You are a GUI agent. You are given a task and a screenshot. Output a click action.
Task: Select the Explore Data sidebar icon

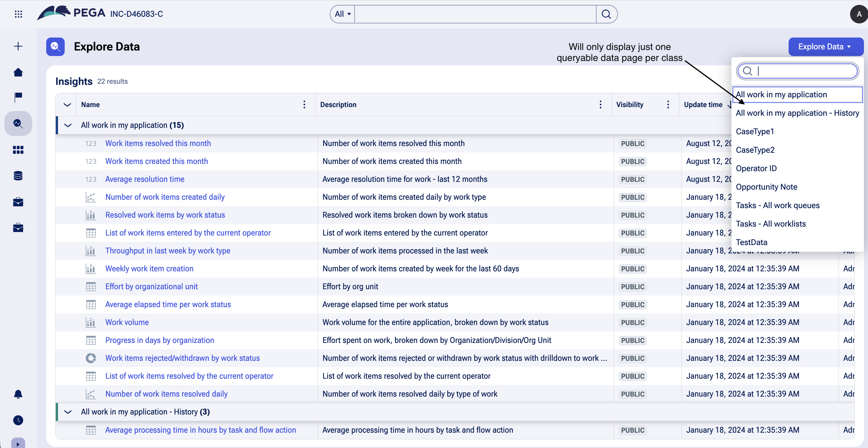18,124
